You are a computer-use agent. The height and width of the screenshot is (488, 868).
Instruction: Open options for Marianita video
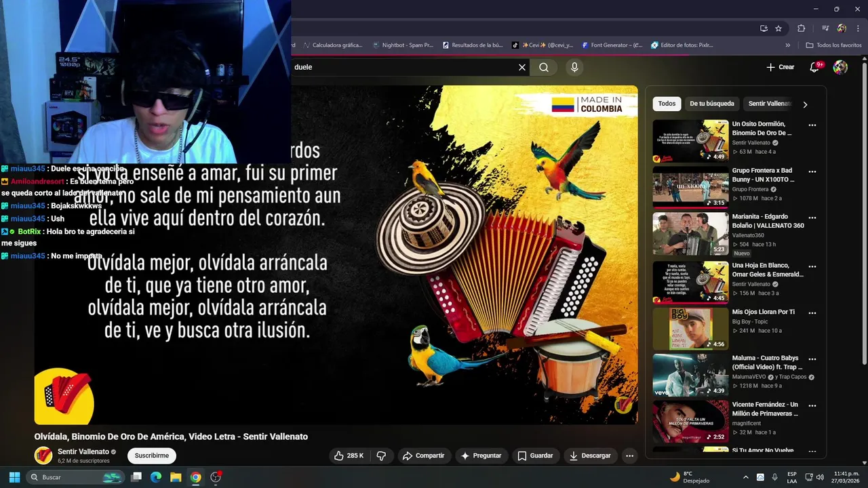click(x=812, y=218)
